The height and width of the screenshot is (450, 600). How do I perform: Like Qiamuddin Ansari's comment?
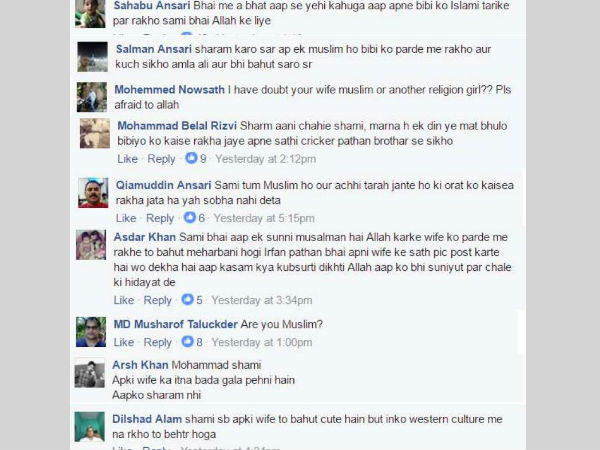coord(126,218)
